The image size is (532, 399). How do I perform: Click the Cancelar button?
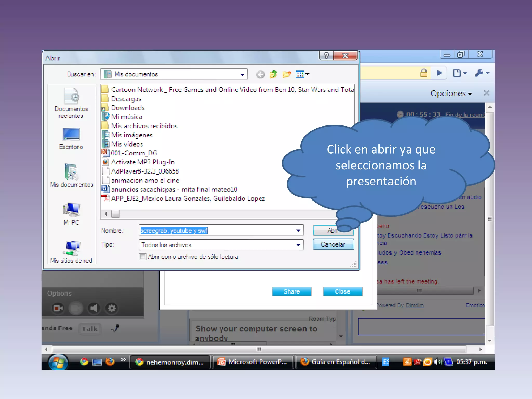[333, 244]
